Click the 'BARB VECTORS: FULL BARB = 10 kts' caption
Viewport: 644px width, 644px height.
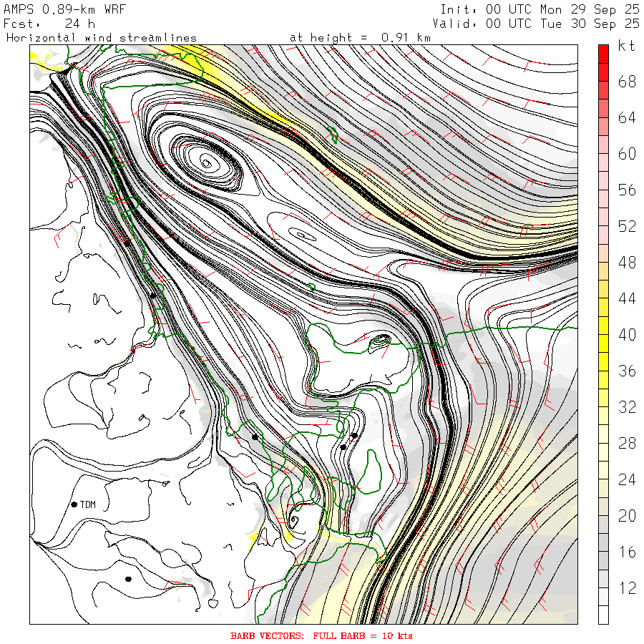point(321,636)
